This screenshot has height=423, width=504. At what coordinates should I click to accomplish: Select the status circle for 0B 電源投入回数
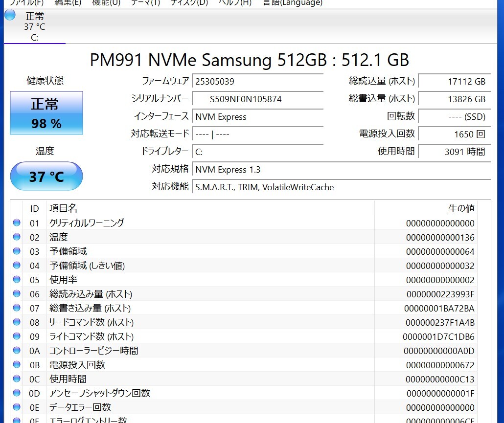17,364
